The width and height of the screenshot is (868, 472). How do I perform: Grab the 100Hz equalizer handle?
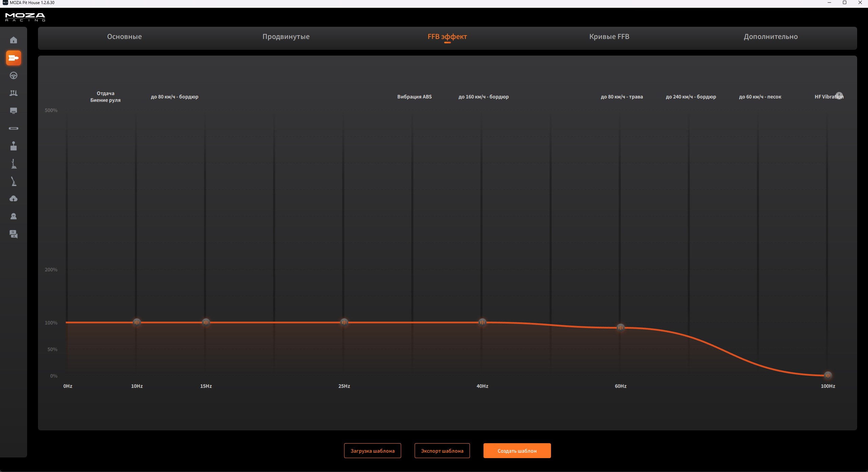[x=828, y=375]
